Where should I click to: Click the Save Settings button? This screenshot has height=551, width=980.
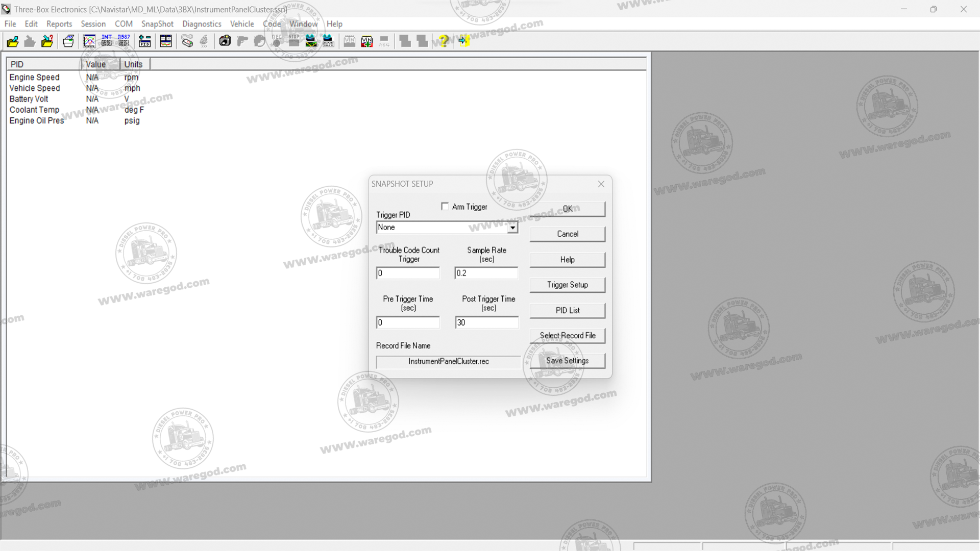coord(567,361)
